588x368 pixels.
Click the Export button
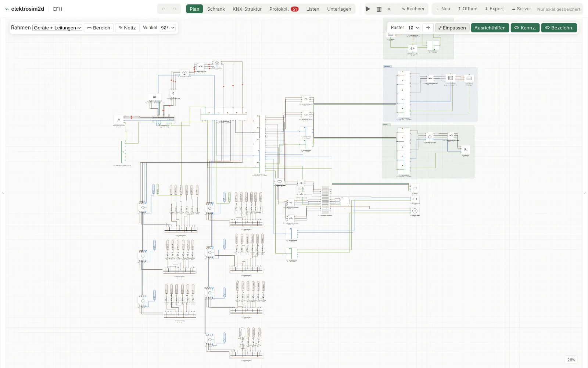(x=494, y=9)
